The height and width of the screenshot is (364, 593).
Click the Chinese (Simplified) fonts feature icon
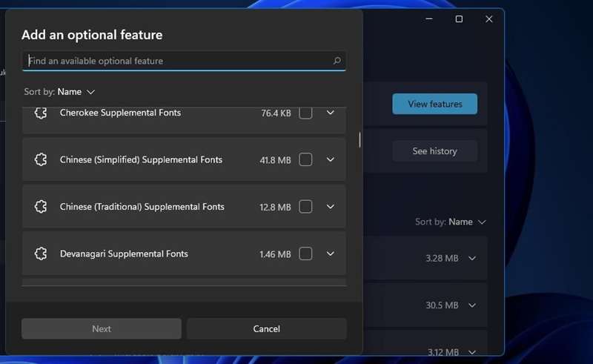point(41,159)
